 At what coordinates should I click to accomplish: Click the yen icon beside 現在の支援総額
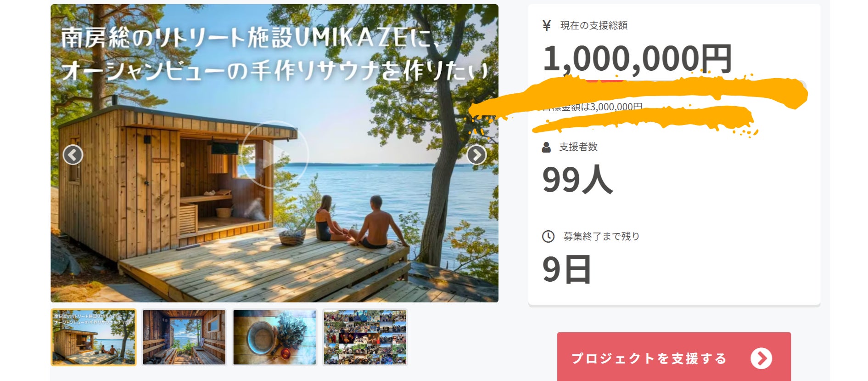546,25
